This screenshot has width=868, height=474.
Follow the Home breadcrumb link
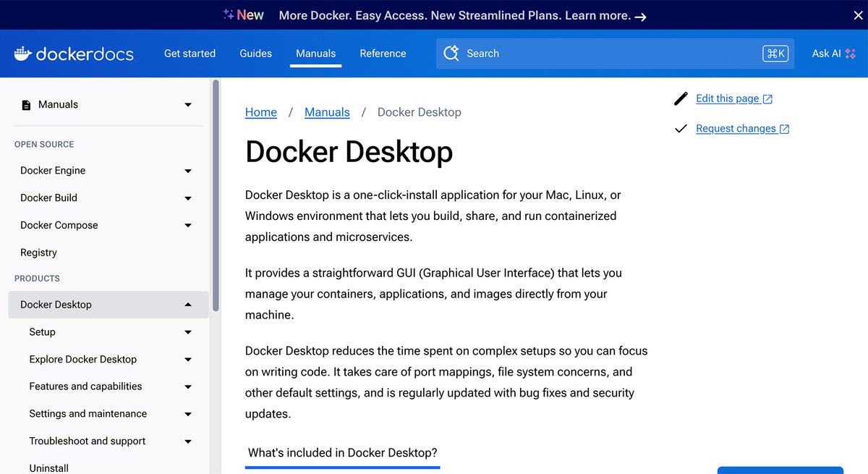tap(261, 112)
